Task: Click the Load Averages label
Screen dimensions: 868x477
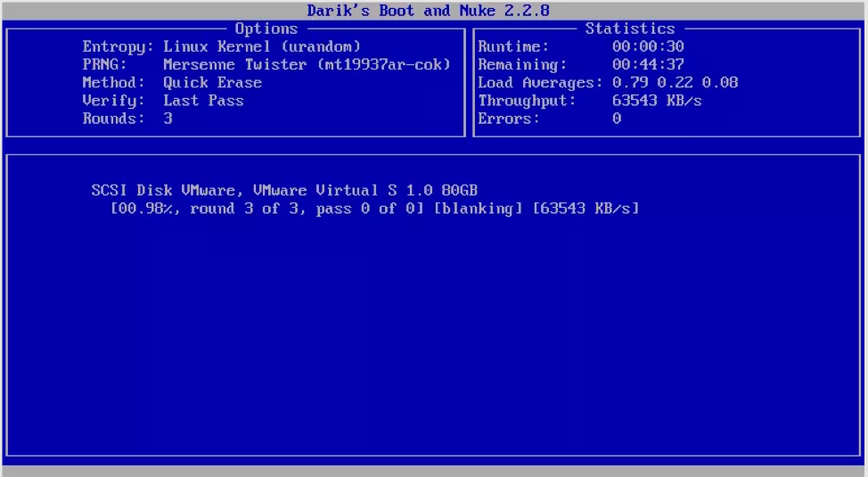Action: click(540, 83)
